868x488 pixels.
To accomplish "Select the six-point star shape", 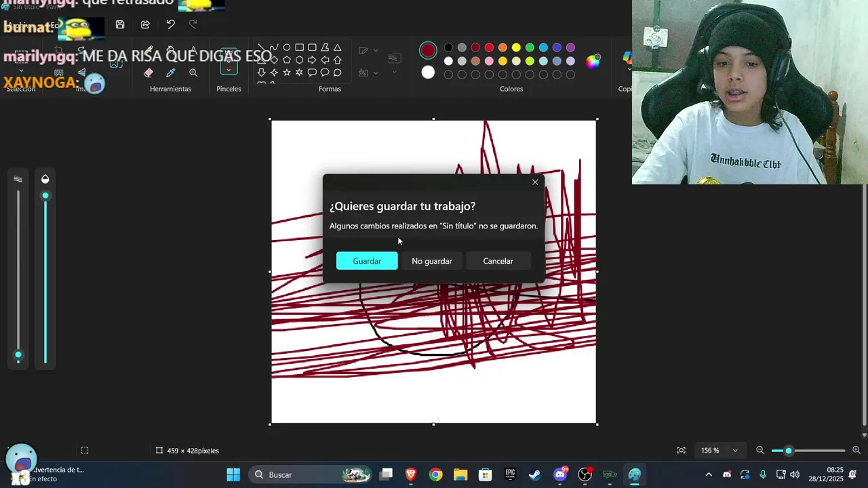I will tap(299, 73).
